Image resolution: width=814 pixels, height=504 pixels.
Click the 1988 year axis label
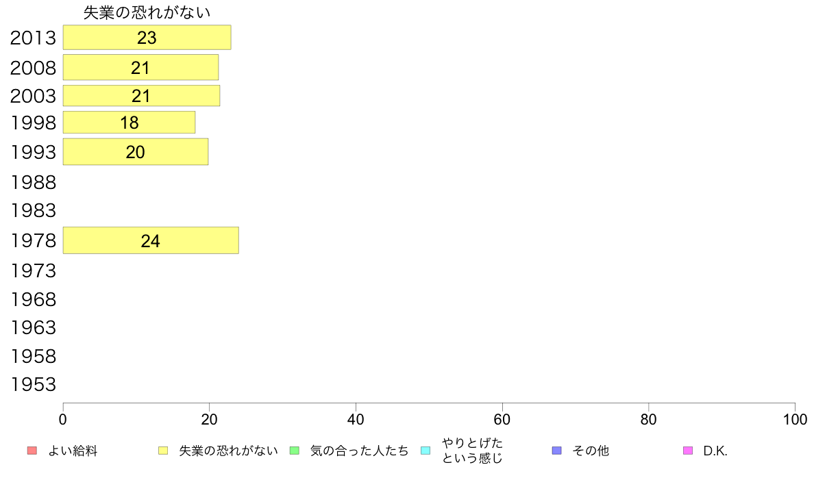click(x=33, y=182)
